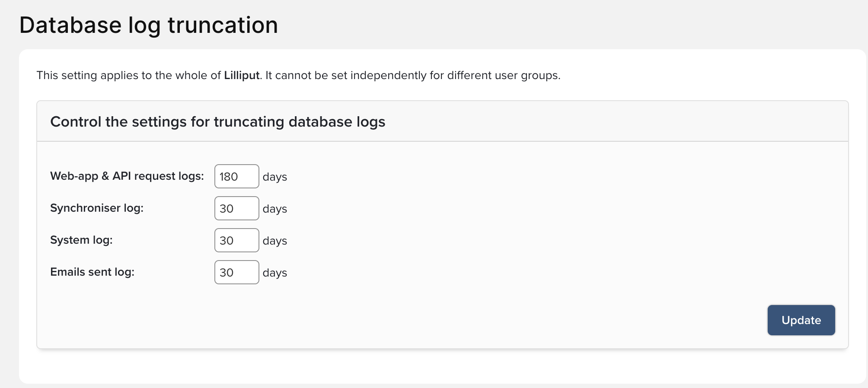
Task: Select the System log days input box
Action: point(236,240)
